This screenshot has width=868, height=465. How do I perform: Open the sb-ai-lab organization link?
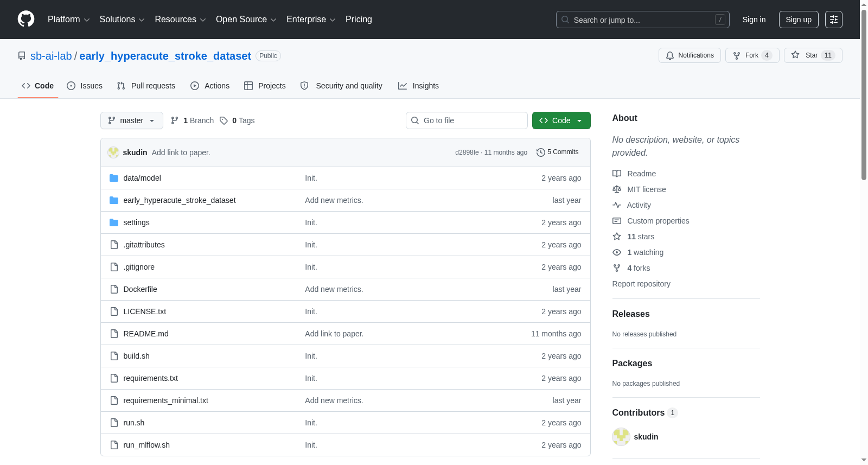(x=51, y=56)
